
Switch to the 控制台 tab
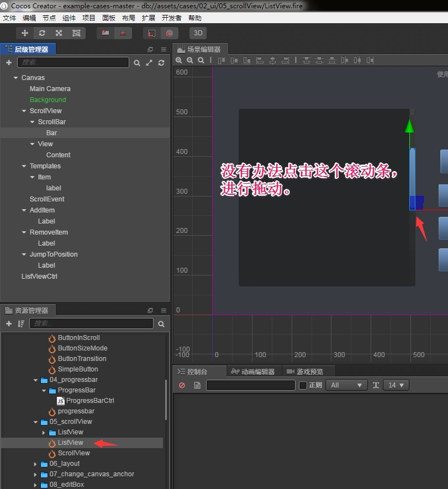tap(192, 371)
